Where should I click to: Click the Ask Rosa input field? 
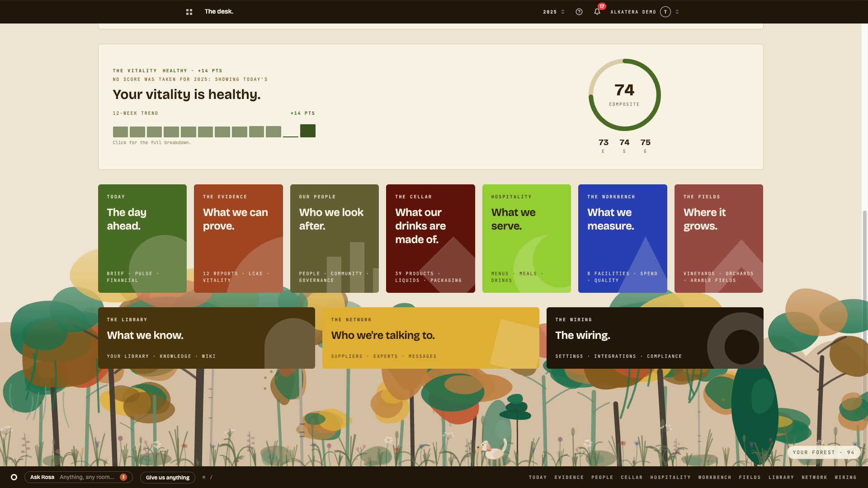coord(79,477)
